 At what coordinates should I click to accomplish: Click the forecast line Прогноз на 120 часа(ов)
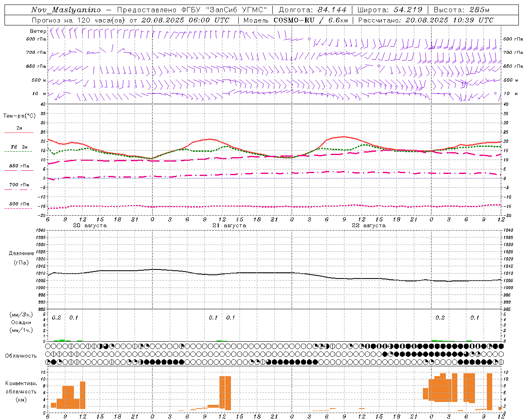[x=79, y=20]
